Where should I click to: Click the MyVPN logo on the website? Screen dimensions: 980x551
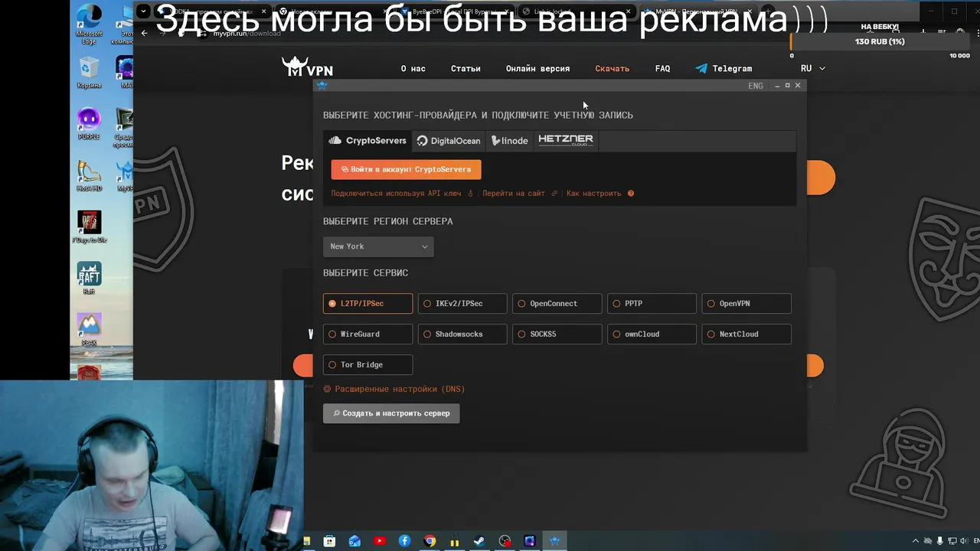click(307, 67)
